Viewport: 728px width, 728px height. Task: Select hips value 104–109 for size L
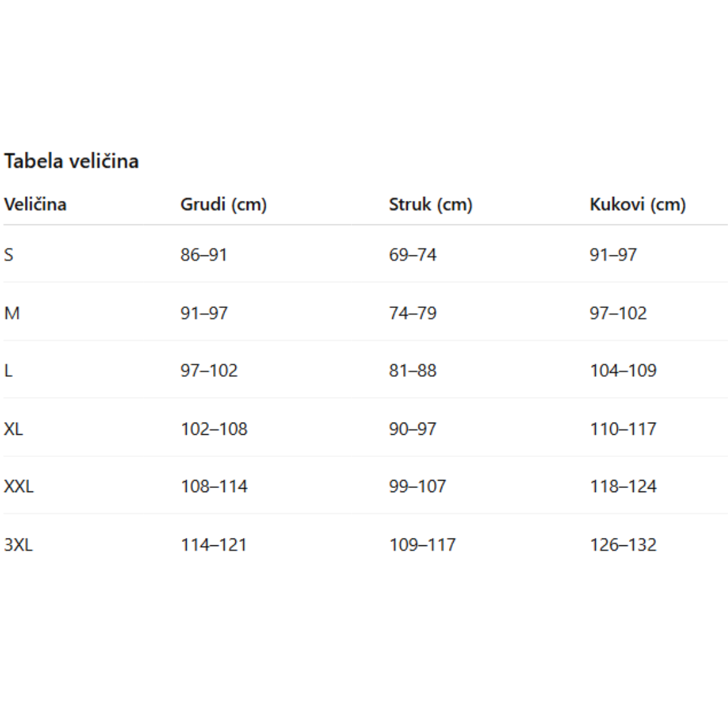point(622,371)
